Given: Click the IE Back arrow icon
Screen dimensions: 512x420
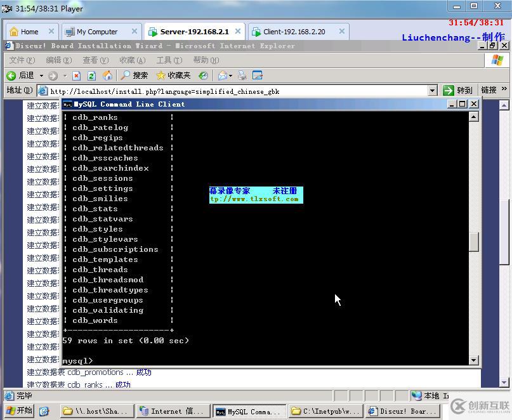Looking at the screenshot, I should (11, 75).
